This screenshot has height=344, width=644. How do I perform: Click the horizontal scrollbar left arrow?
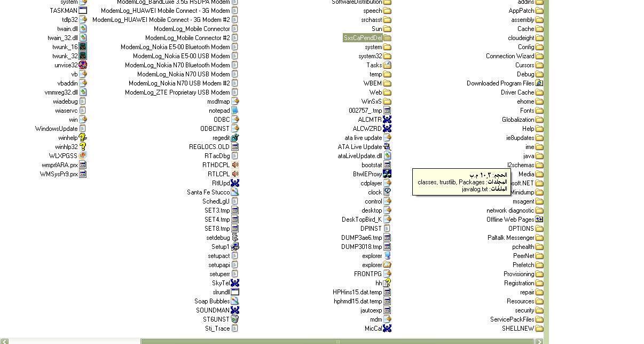pos(4,341)
